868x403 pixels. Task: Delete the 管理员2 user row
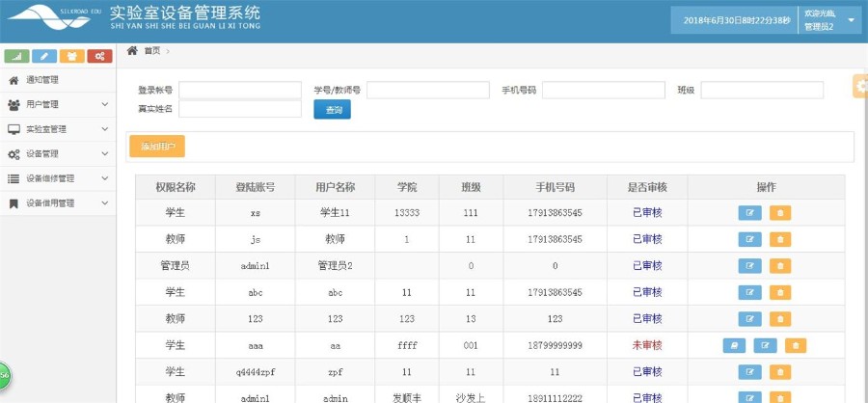(x=780, y=266)
